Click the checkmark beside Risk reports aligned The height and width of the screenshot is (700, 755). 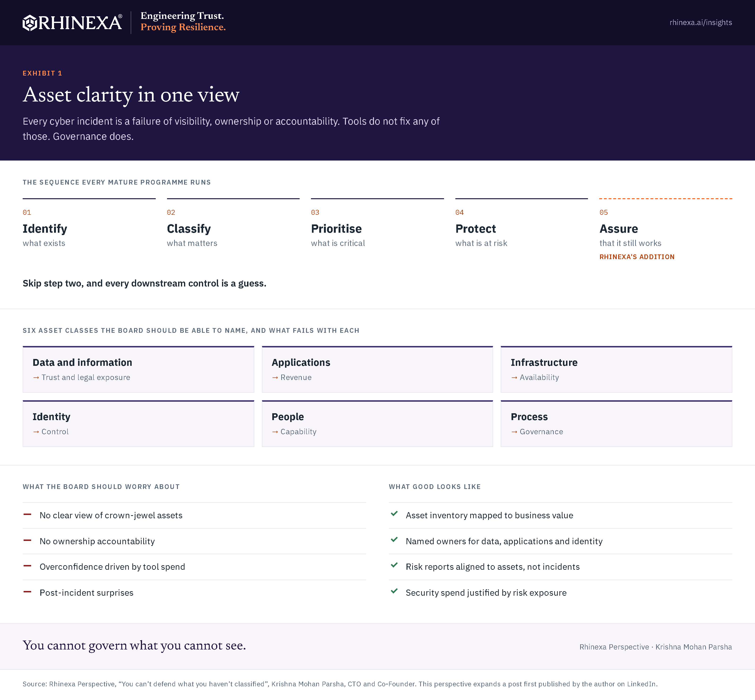[x=394, y=565]
